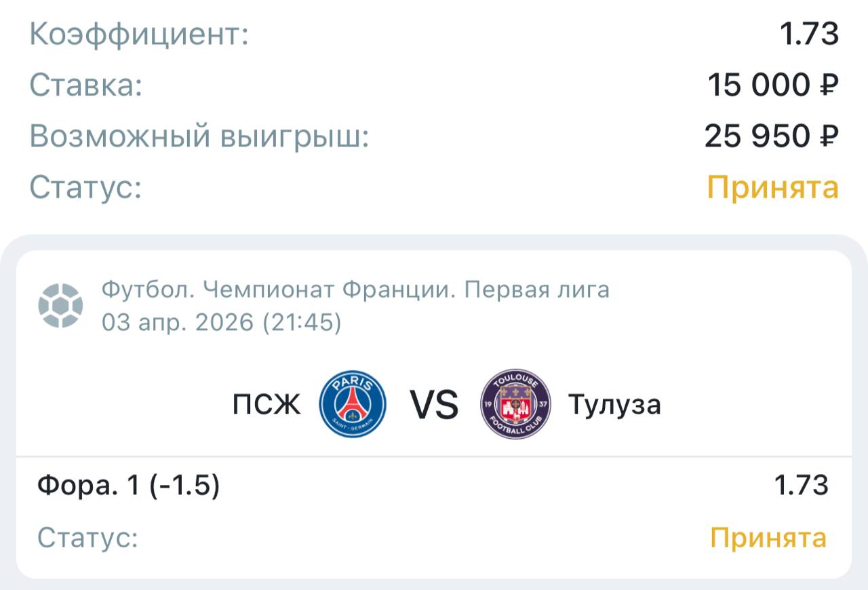This screenshot has height=590, width=868.
Task: Tap the 1.73 value beside Коэффициент
Action: pos(808,35)
